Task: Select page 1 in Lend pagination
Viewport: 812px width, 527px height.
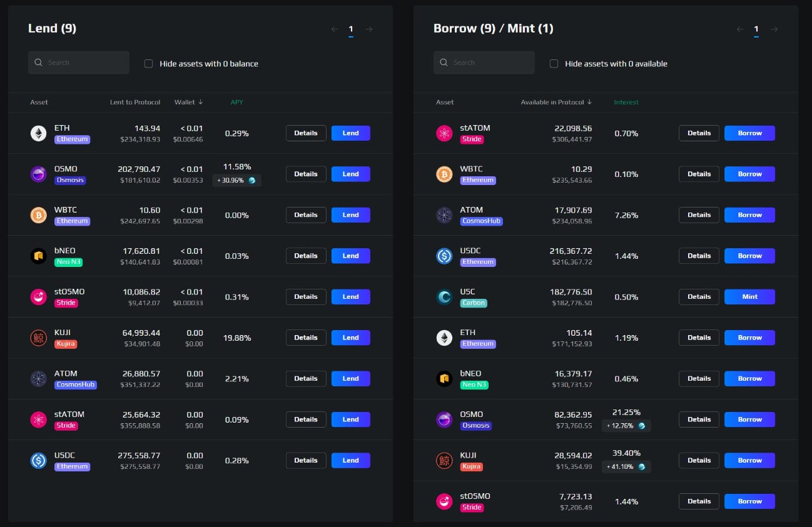Action: pos(351,29)
